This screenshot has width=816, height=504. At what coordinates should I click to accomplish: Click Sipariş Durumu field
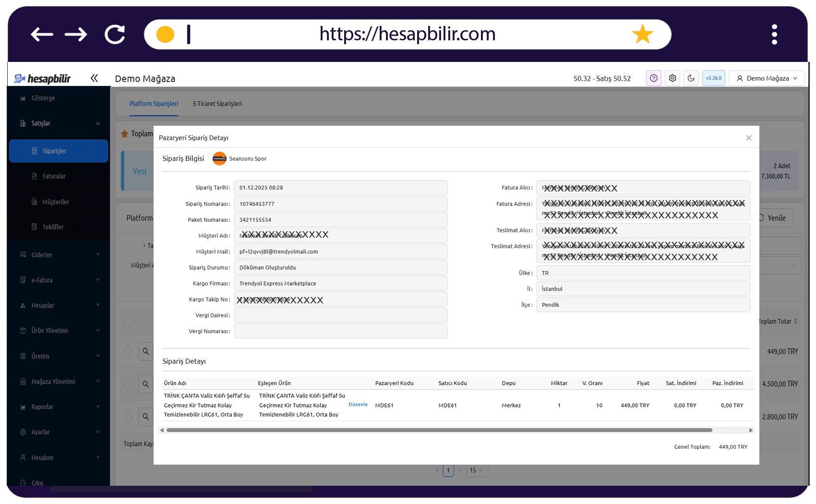(341, 267)
